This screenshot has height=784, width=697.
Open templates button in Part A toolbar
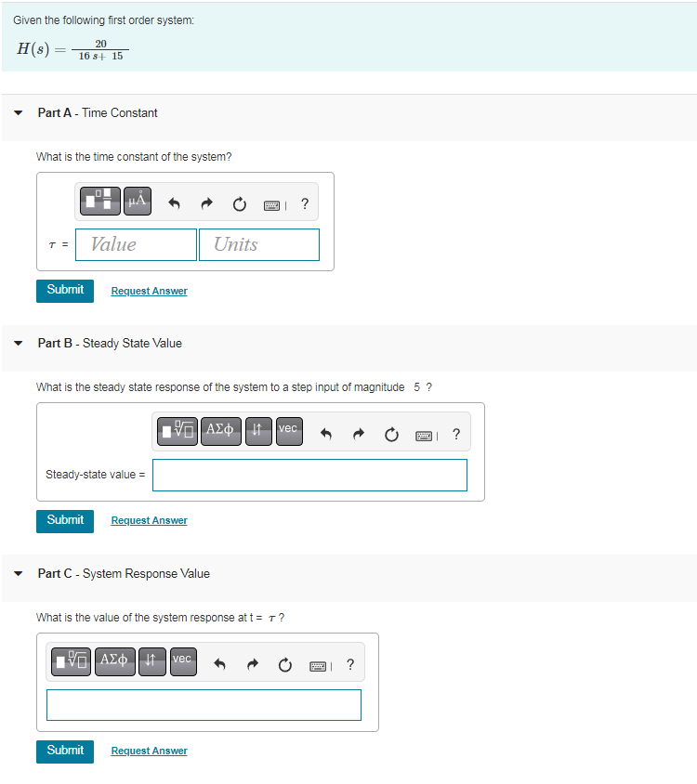point(100,201)
